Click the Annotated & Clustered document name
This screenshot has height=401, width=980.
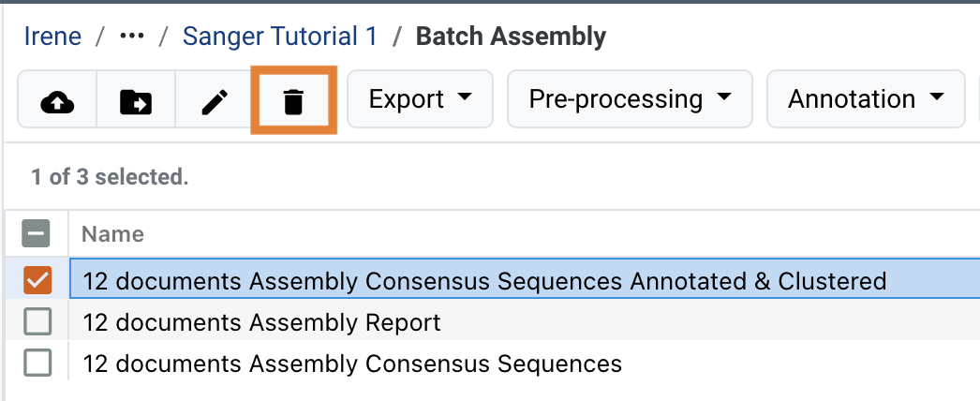tap(484, 280)
